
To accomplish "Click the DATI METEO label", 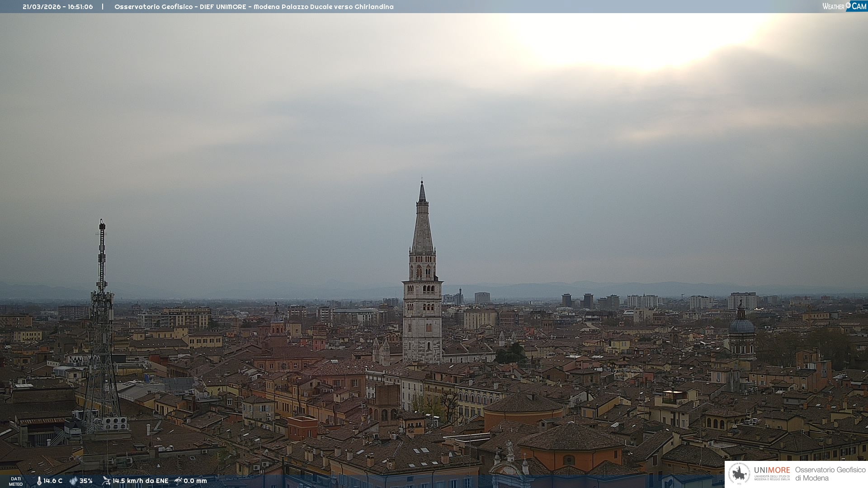I will coord(16,481).
